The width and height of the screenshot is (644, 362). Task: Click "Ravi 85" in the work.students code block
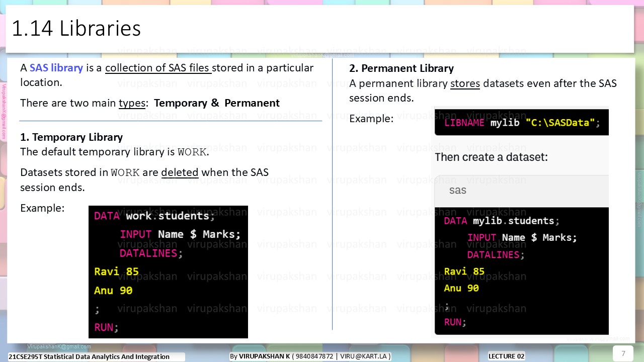[116, 271]
